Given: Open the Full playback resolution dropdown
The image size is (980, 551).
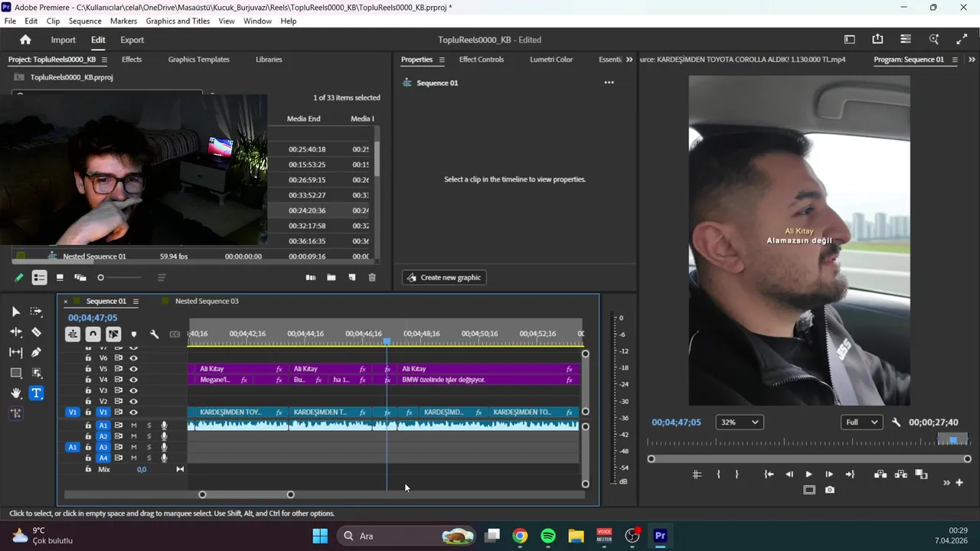Looking at the screenshot, I should click(861, 422).
